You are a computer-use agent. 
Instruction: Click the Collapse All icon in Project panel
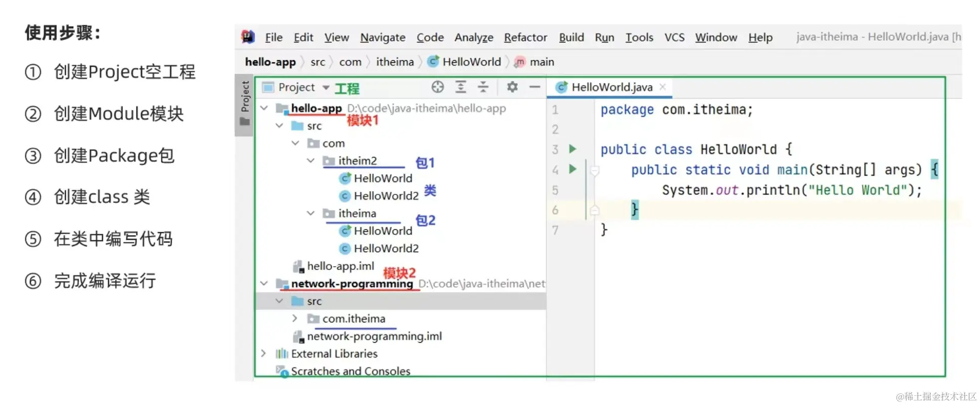click(483, 87)
